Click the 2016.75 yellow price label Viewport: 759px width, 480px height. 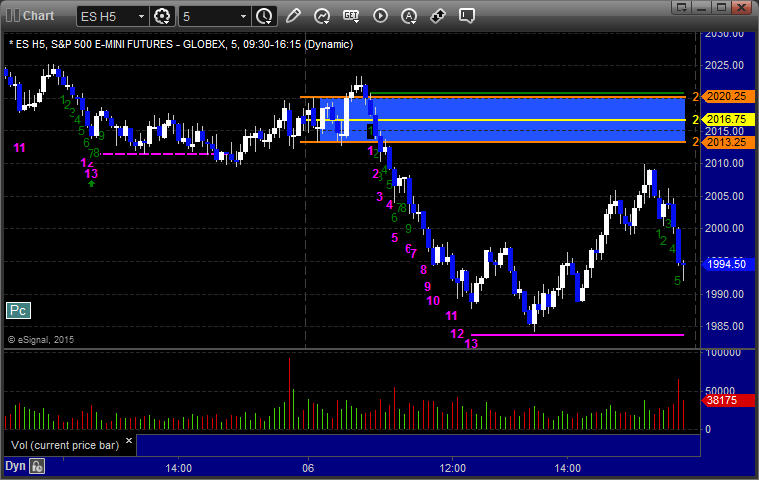point(728,119)
